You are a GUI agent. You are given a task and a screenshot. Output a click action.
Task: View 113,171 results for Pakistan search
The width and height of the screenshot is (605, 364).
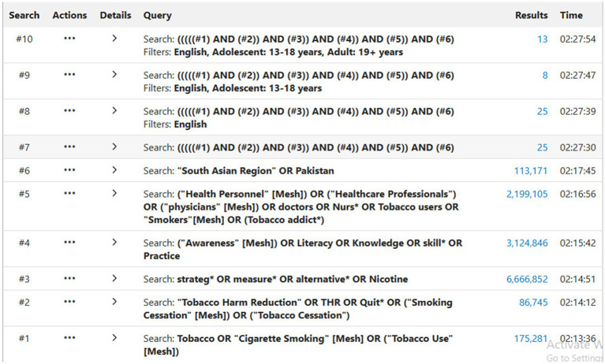[x=531, y=170]
